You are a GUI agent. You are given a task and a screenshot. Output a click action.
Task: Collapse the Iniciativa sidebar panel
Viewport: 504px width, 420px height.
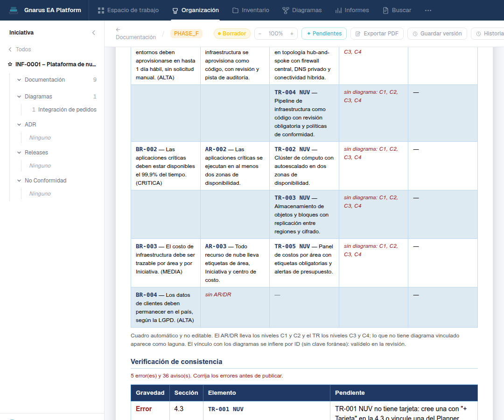pyautogui.click(x=93, y=33)
